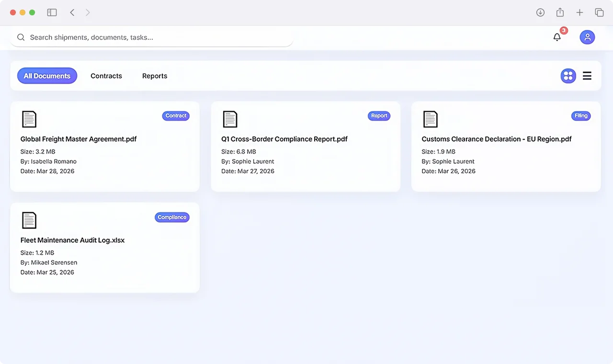Click Size: 3.2 MB text
Viewport: 613px width, 364px height.
(38, 152)
